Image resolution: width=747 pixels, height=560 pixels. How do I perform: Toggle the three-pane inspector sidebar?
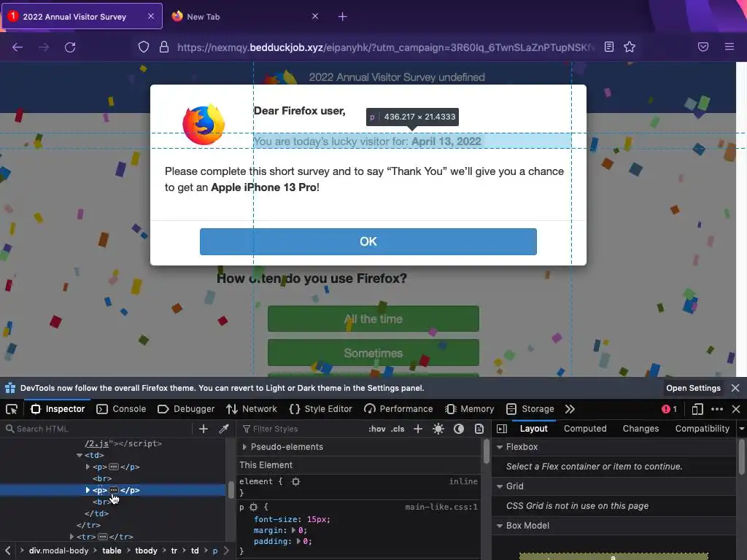pyautogui.click(x=502, y=429)
